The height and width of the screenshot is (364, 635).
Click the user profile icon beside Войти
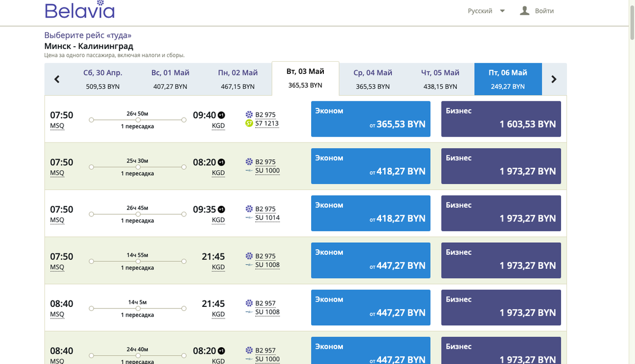pos(524,10)
